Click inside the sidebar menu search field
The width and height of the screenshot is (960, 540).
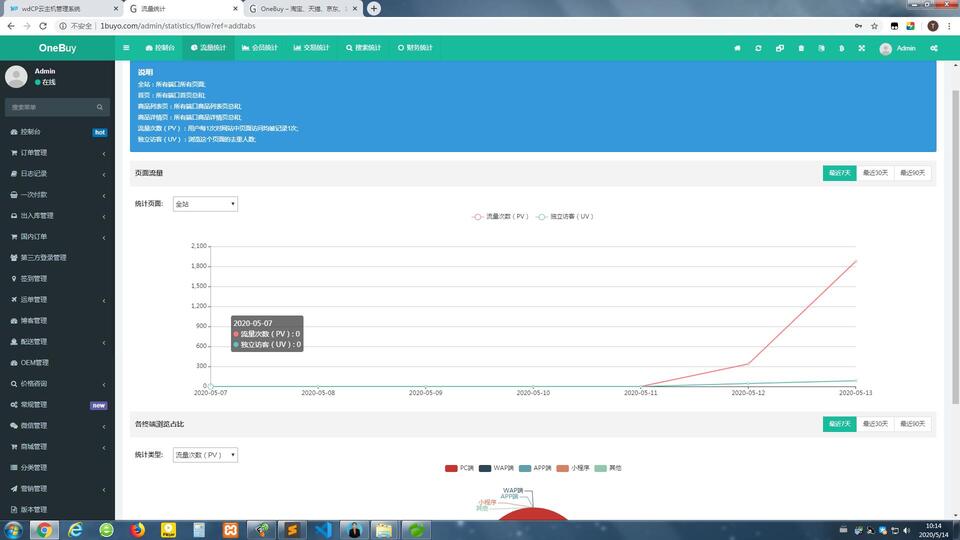pyautogui.click(x=52, y=107)
